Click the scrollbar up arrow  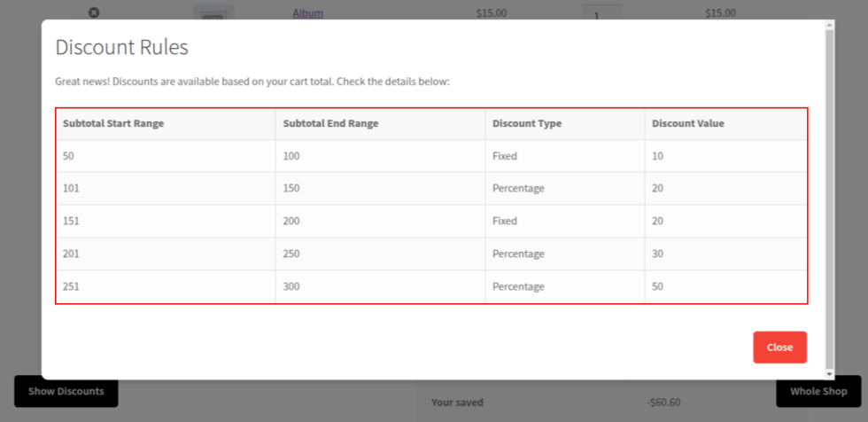[829, 24]
